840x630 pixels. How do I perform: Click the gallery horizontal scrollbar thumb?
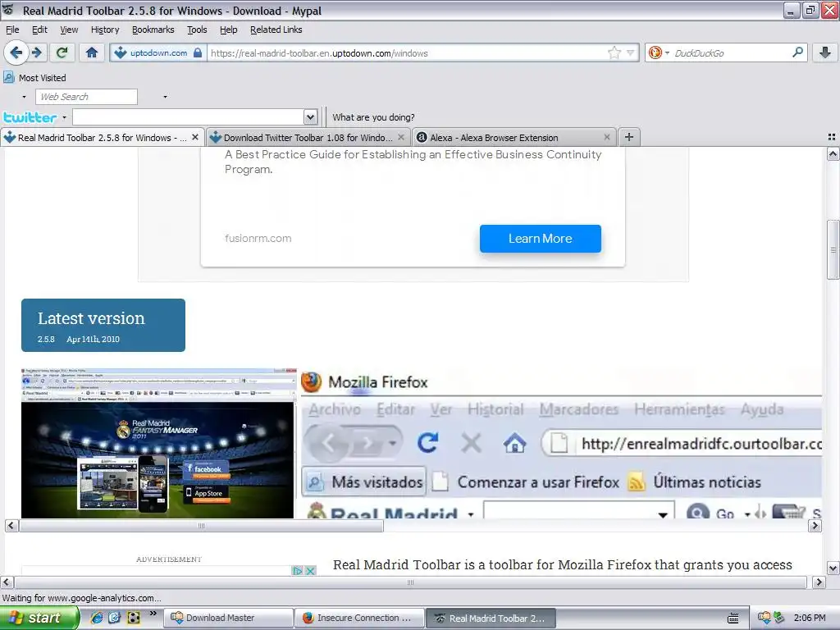(202, 526)
